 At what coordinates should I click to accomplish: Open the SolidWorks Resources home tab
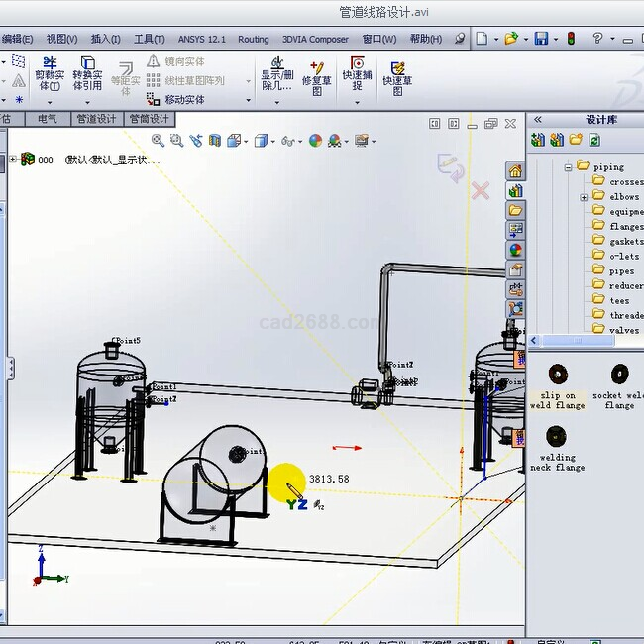point(515,171)
